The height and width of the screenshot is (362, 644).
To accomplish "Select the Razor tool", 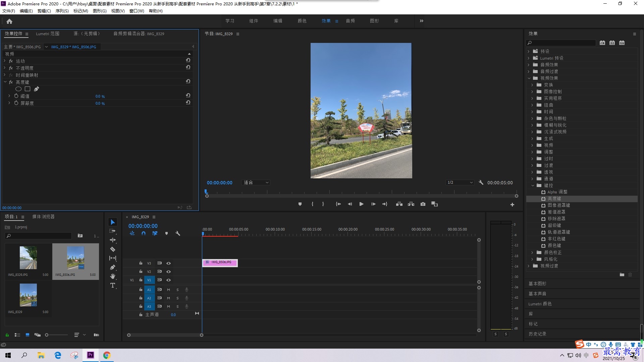I will pos(113,249).
